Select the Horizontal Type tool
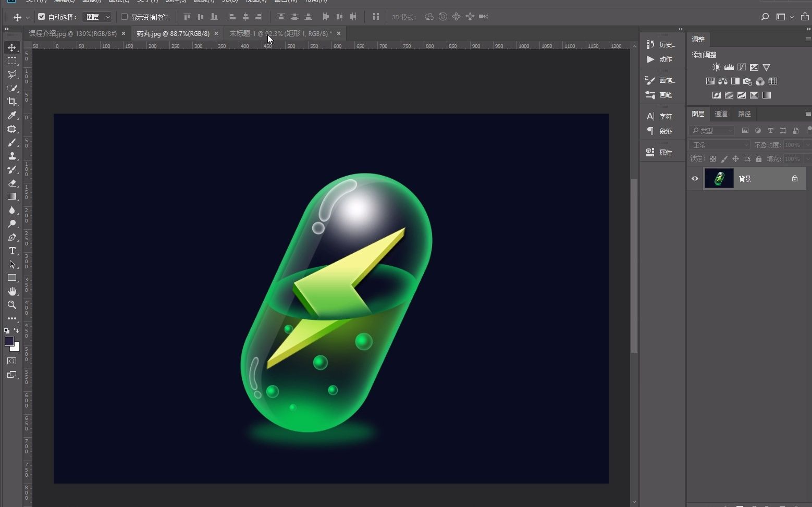This screenshot has height=507, width=812. (x=11, y=251)
